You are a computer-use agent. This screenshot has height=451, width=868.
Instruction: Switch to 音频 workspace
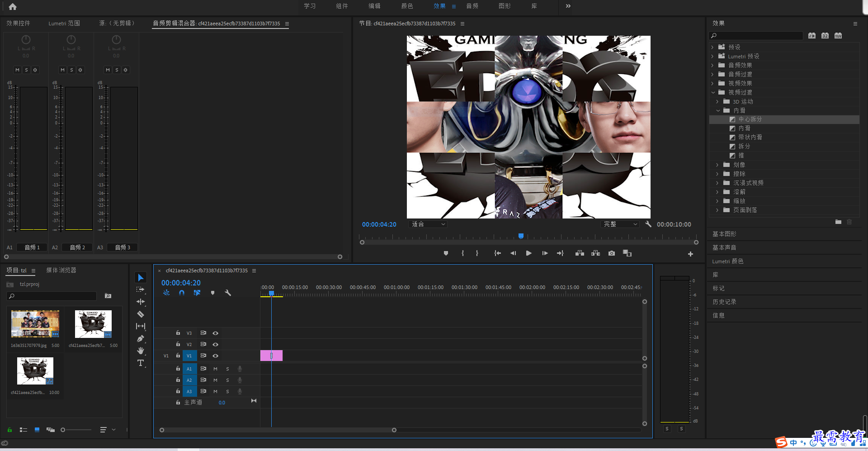pos(472,6)
